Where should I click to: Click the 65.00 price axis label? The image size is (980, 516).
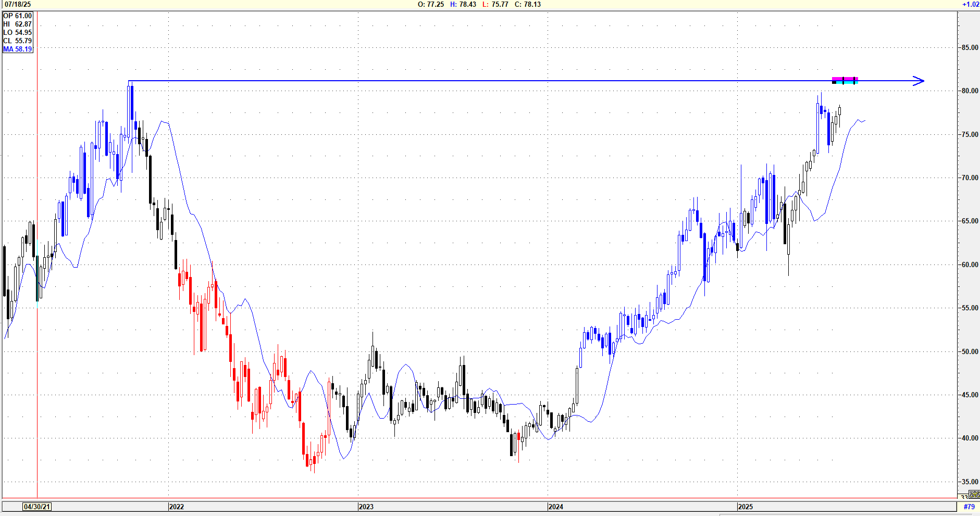[970, 221]
